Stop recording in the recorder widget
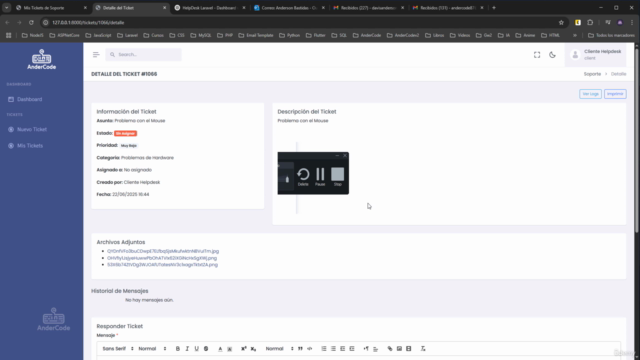This screenshot has width=640, height=360. coord(338,177)
